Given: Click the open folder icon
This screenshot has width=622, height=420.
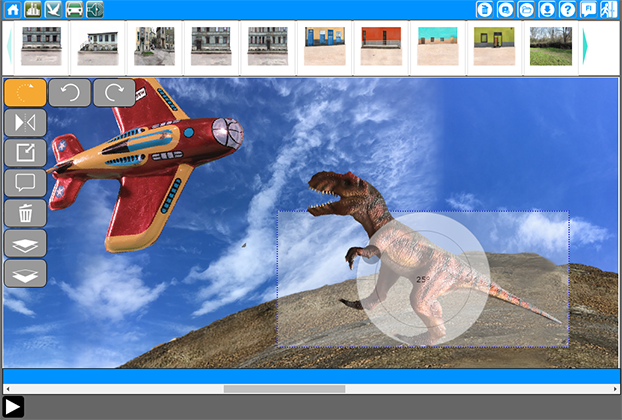Looking at the screenshot, I should [526, 10].
